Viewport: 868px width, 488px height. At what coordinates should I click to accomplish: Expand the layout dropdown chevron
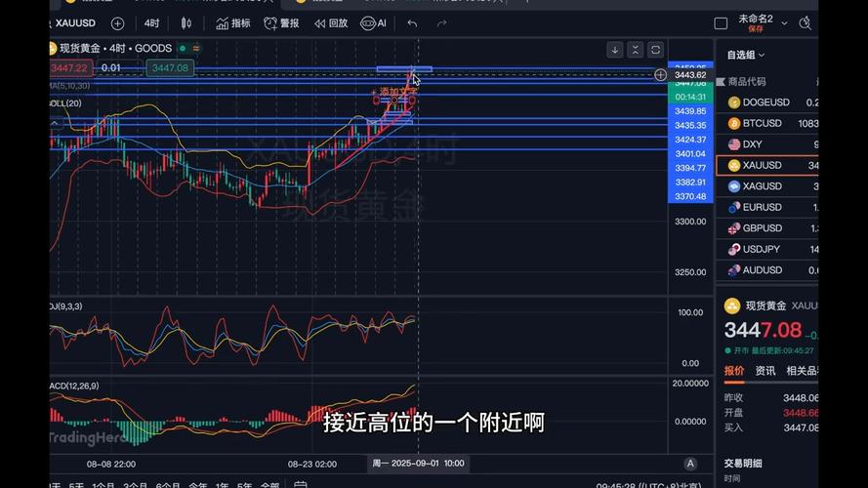click(784, 23)
